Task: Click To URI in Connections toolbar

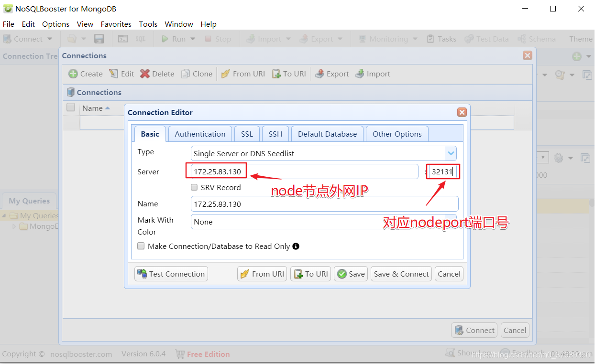Action: click(x=289, y=74)
